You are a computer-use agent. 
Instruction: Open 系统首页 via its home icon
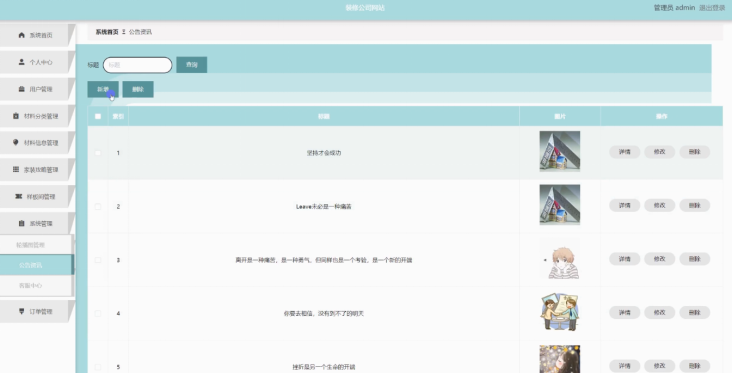[22, 35]
